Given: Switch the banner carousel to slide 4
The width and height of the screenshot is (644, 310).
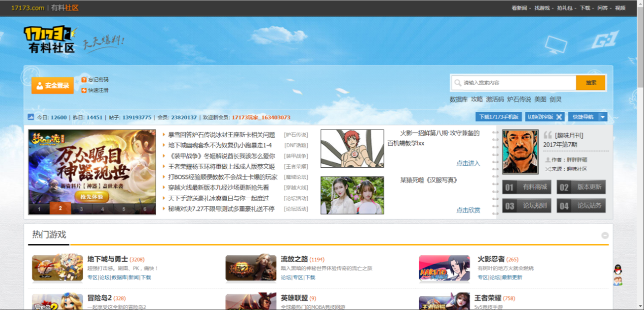Looking at the screenshot, I should click(x=103, y=209).
